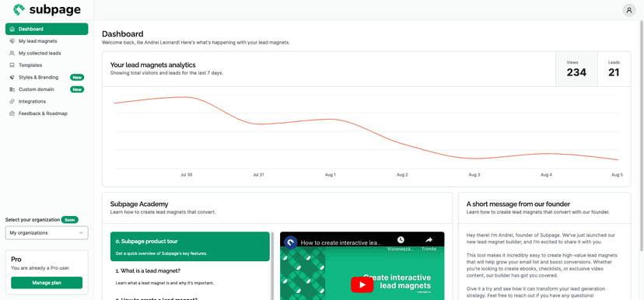Open the Dashboard menu item
The width and height of the screenshot is (644, 300).
(x=47, y=29)
